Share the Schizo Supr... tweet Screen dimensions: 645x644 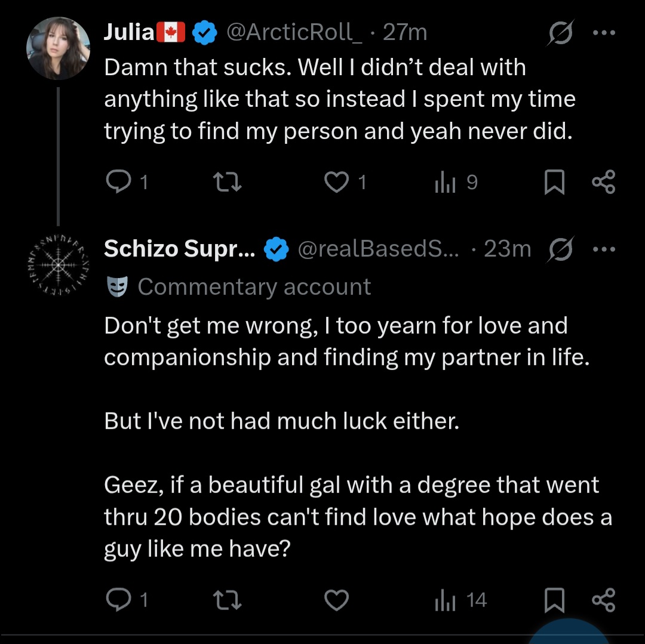[603, 600]
